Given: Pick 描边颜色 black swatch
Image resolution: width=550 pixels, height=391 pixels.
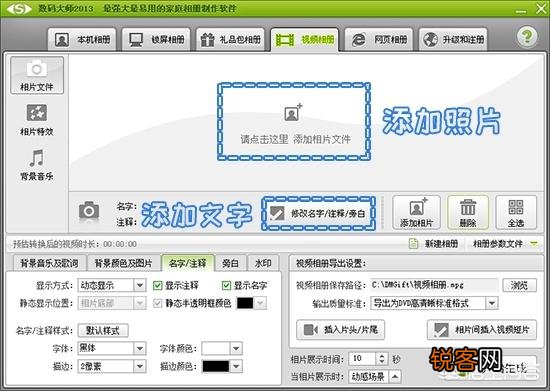Looking at the screenshot, I should click(x=215, y=366).
